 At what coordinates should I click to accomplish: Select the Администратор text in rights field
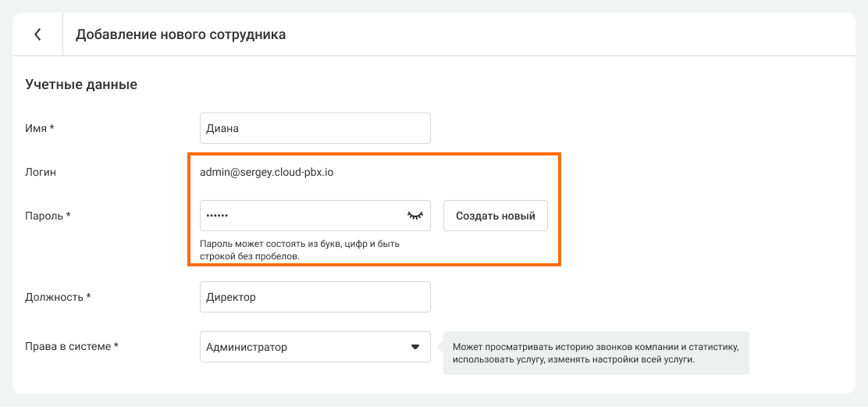247,347
